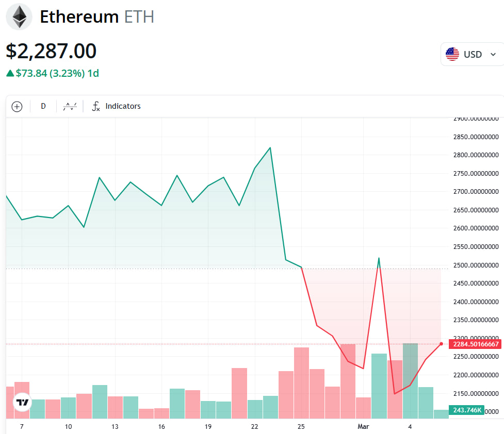Viewport: 504px width, 434px height.
Task: Expand the currency selector chevron
Action: (493, 54)
